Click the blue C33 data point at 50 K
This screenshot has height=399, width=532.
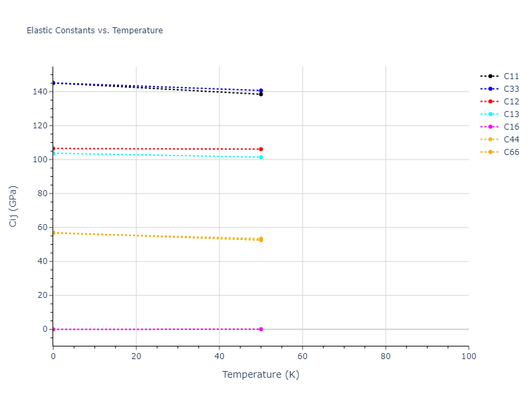coord(261,90)
